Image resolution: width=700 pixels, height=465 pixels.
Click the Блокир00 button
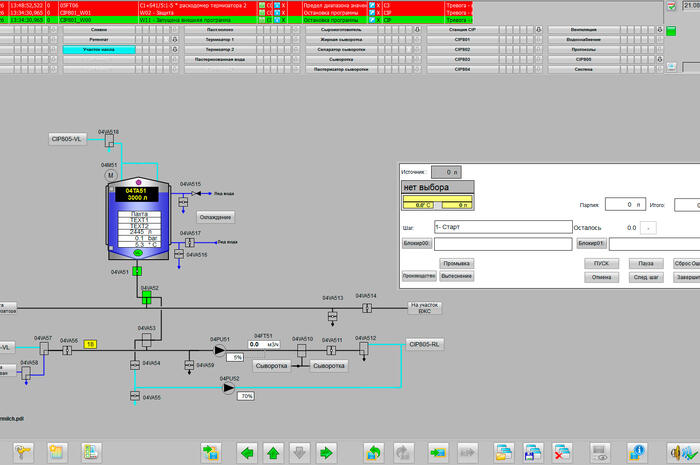(417, 243)
